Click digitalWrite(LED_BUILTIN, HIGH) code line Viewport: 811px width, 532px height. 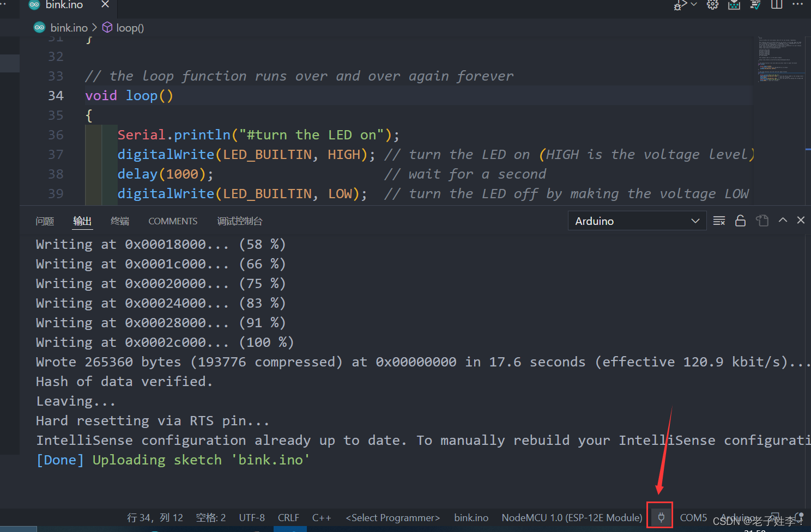(x=246, y=155)
